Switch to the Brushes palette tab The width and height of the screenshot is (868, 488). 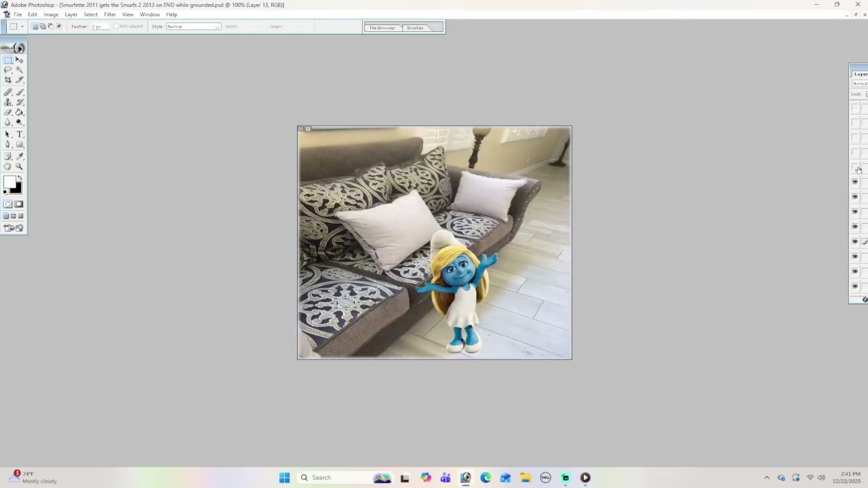pyautogui.click(x=416, y=28)
